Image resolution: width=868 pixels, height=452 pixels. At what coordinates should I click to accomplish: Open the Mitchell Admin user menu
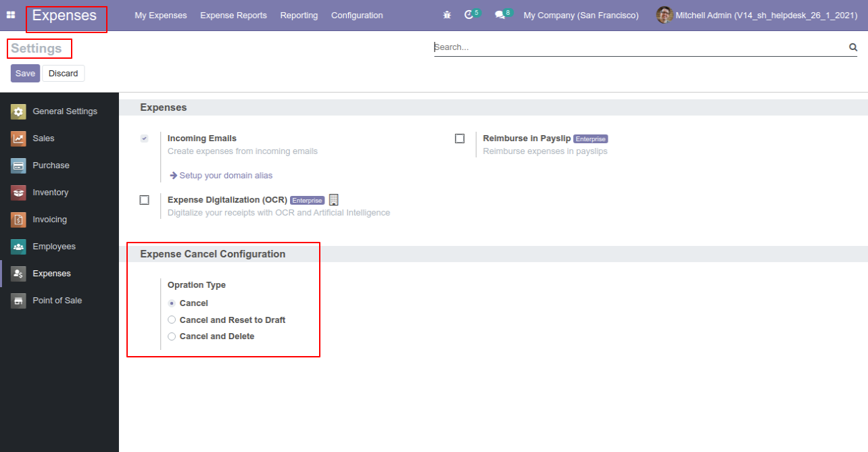757,15
